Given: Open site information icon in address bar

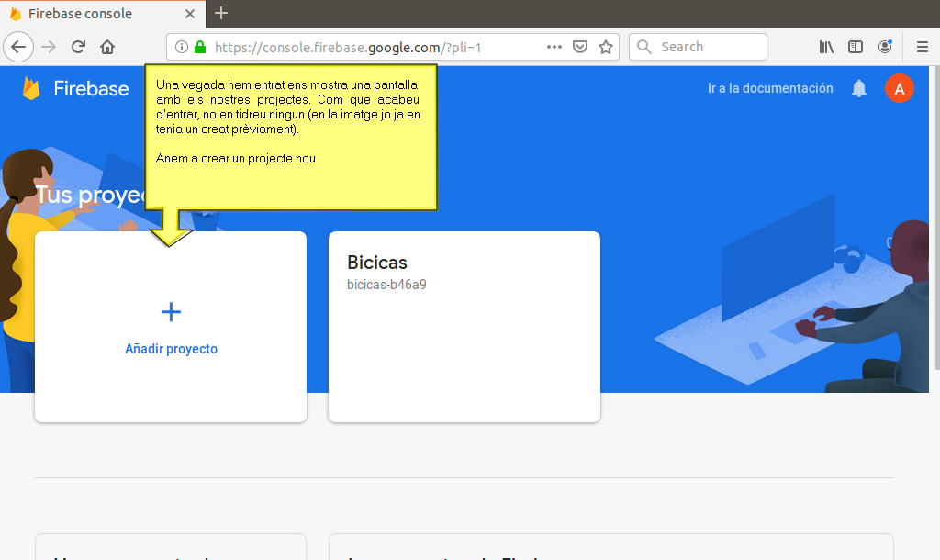Looking at the screenshot, I should click(182, 47).
